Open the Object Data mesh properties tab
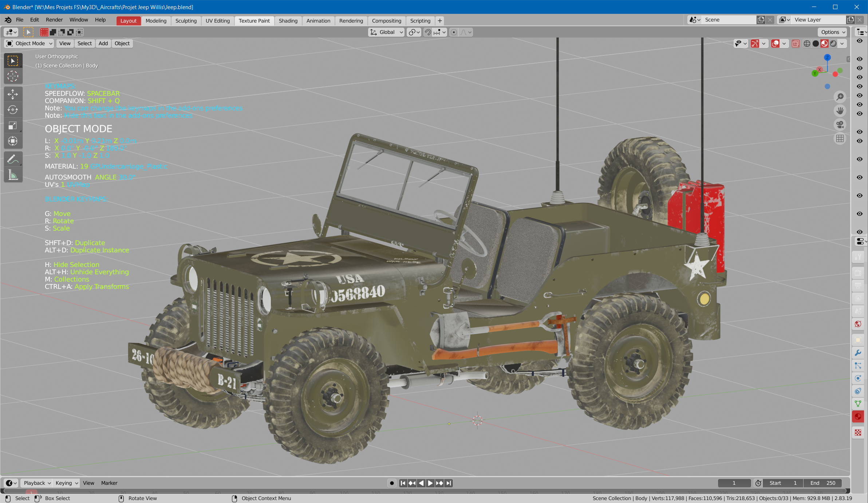Viewport: 868px width, 503px height. (858, 404)
